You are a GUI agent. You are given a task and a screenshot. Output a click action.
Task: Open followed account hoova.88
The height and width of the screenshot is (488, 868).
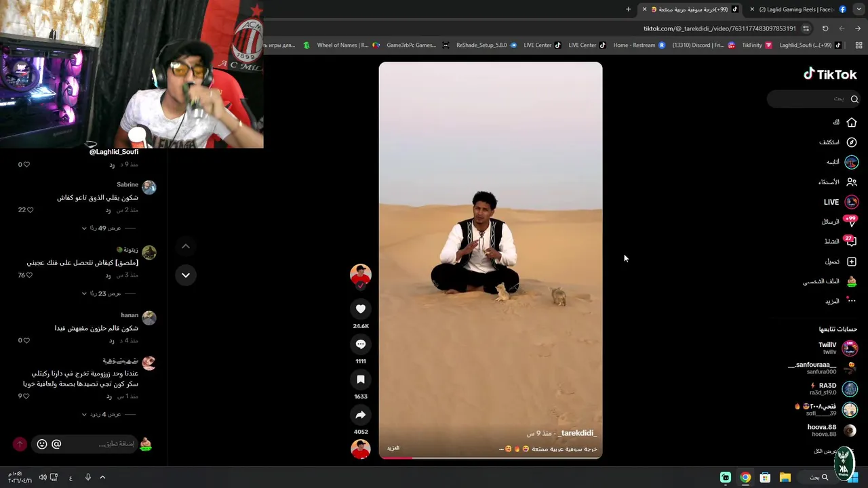coord(832,430)
